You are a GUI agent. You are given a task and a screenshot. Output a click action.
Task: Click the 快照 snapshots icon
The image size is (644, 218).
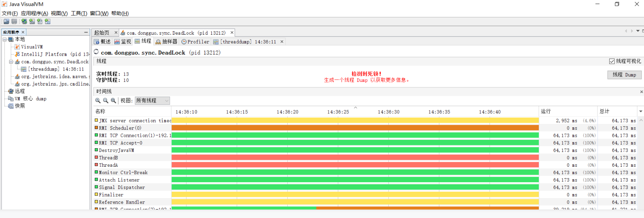coord(11,106)
